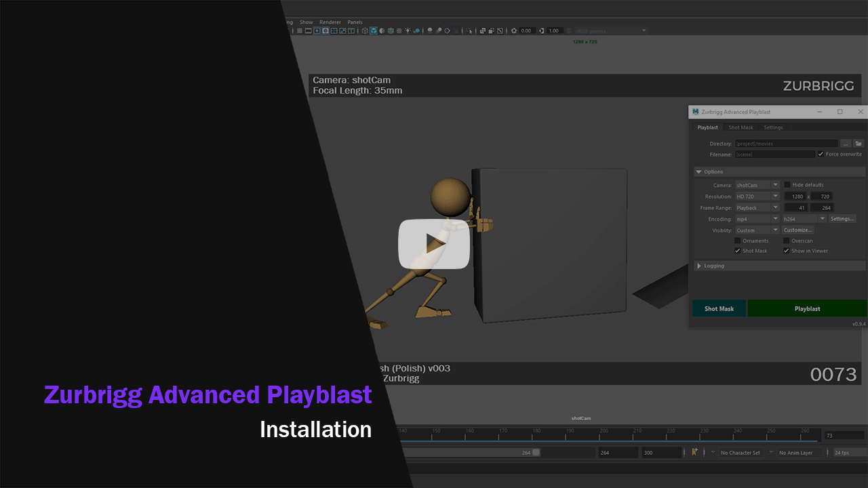Enable the Ornaments checkbox

[738, 241]
